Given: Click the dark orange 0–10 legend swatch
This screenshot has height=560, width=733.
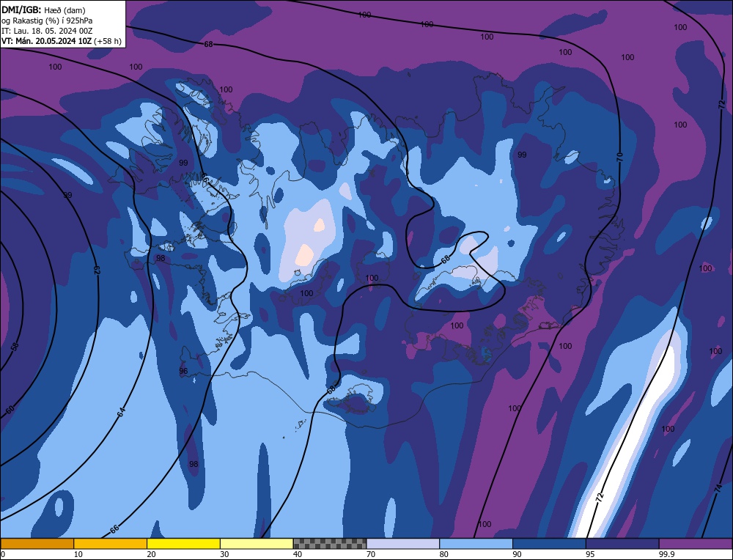Looking at the screenshot, I should (x=37, y=543).
